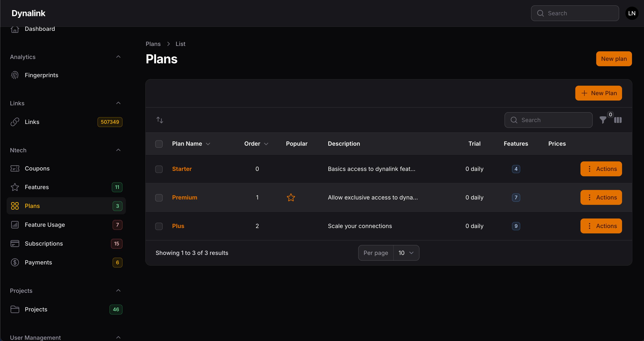Click the sort arrows icon above the table
The height and width of the screenshot is (341, 644).
pyautogui.click(x=160, y=120)
